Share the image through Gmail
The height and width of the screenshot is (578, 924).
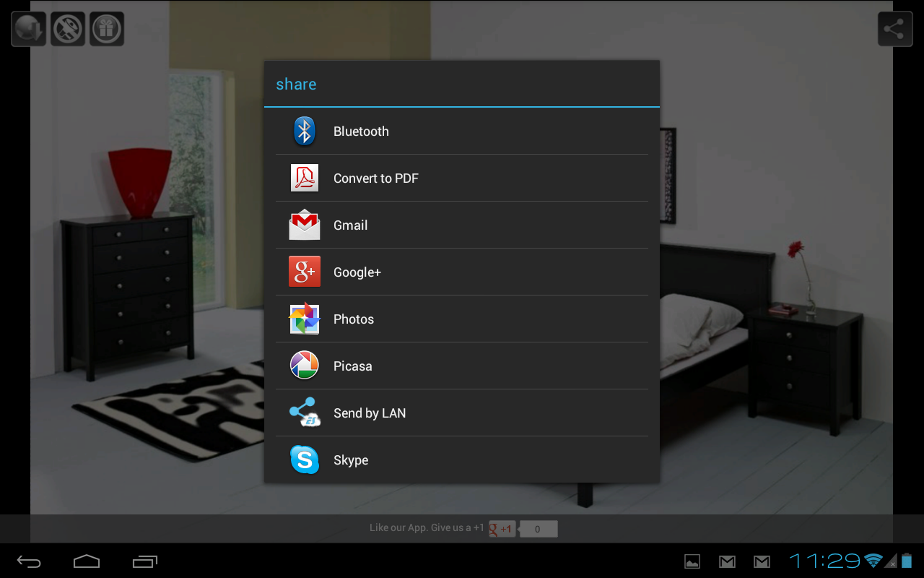(462, 225)
